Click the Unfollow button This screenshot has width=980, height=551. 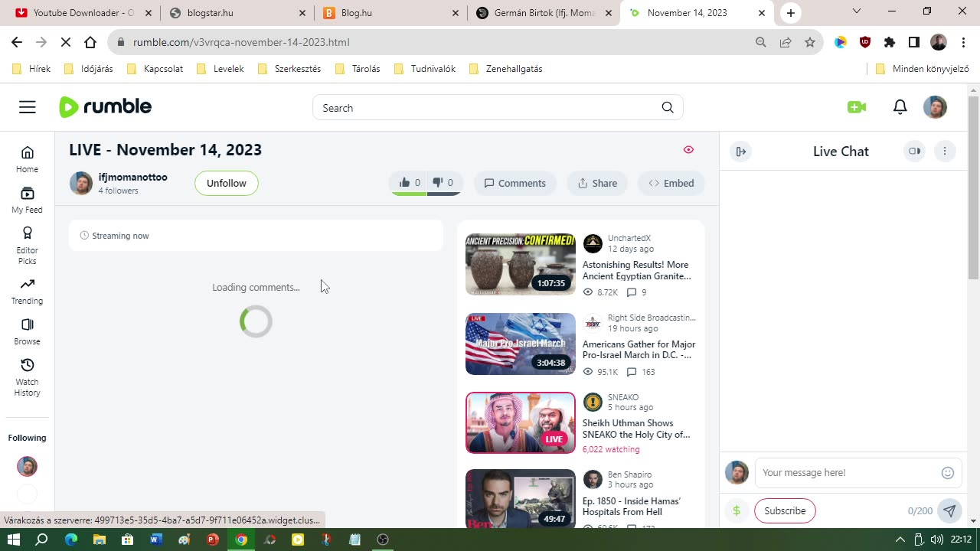227,183
